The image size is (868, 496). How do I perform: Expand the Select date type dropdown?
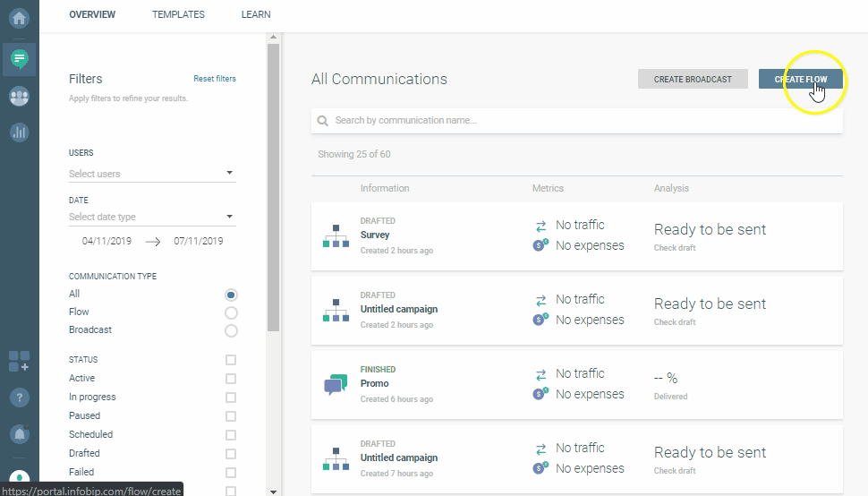pyautogui.click(x=152, y=217)
